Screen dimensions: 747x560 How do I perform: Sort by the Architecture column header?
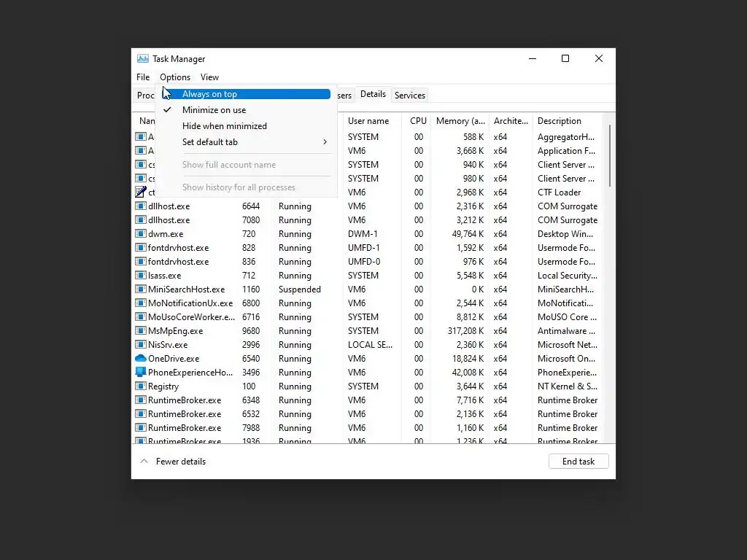click(511, 121)
